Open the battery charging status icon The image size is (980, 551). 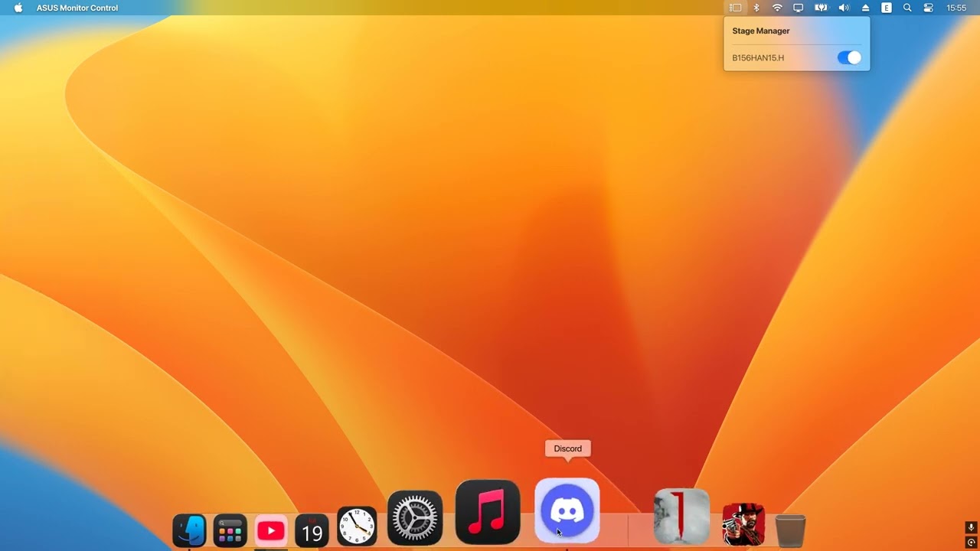point(821,8)
